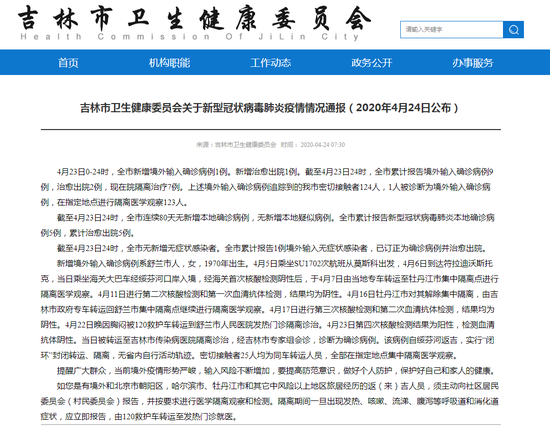The width and height of the screenshot is (550, 430).
Task: Open the 机构职能 navigation menu
Action: click(169, 62)
